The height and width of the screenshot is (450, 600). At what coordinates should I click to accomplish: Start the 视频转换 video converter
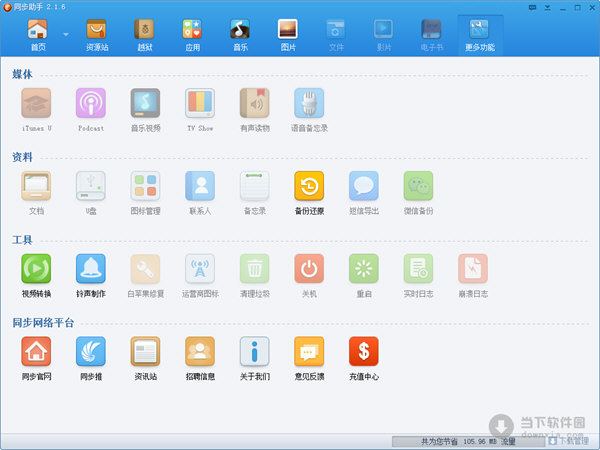click(x=36, y=270)
